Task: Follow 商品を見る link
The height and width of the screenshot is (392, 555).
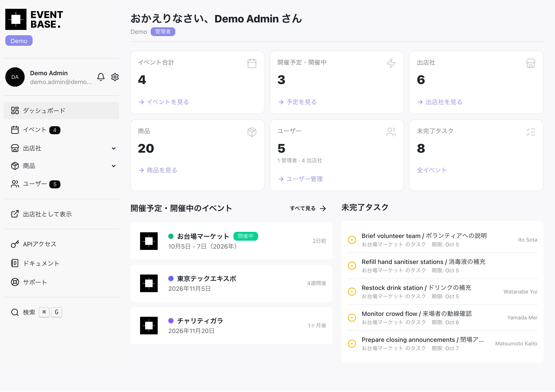Action: click(158, 170)
